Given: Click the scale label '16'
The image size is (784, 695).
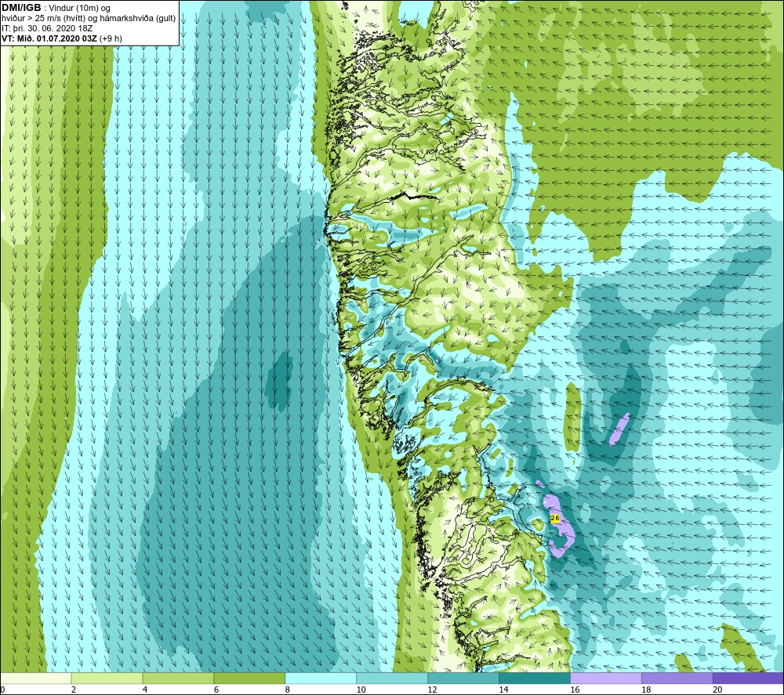Looking at the screenshot, I should click(x=575, y=690).
